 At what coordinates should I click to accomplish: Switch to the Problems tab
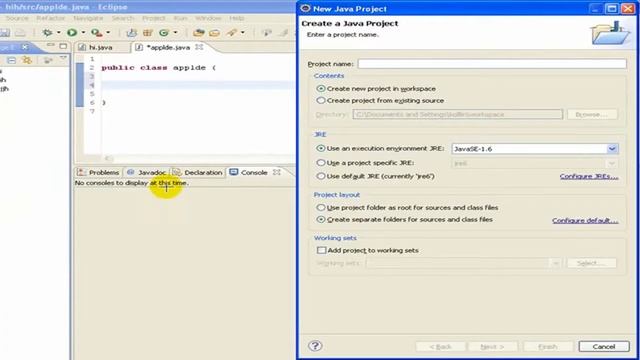(98, 173)
